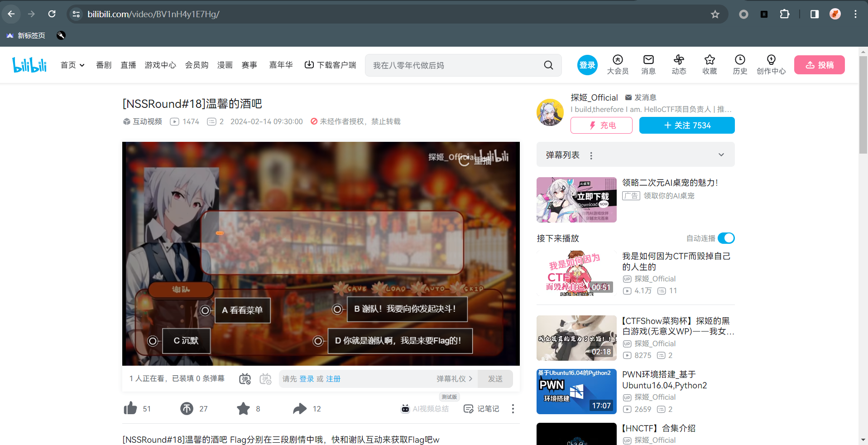The width and height of the screenshot is (868, 445).
Task: Toggle danmaku display switch icon
Action: pos(245,379)
